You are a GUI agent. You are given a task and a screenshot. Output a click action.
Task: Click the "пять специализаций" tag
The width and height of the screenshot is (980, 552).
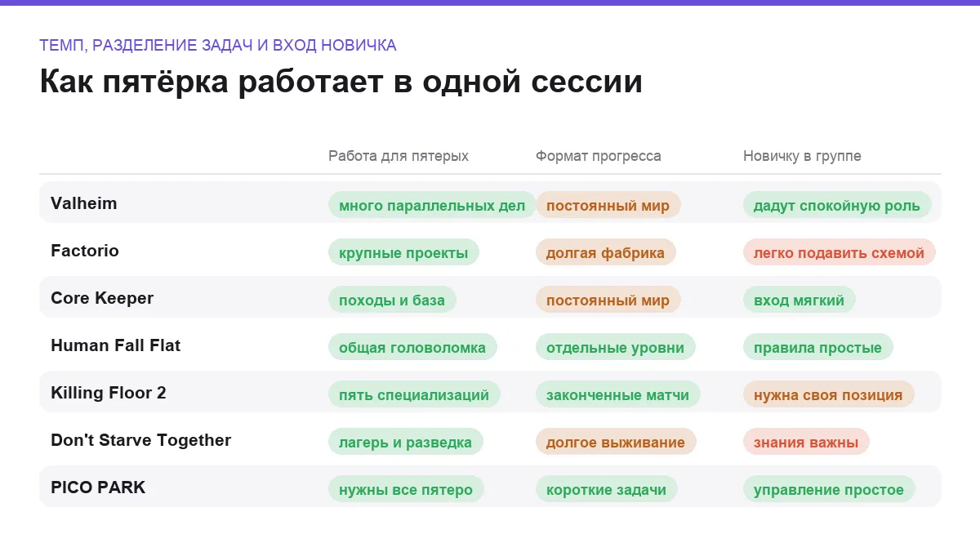pos(414,394)
